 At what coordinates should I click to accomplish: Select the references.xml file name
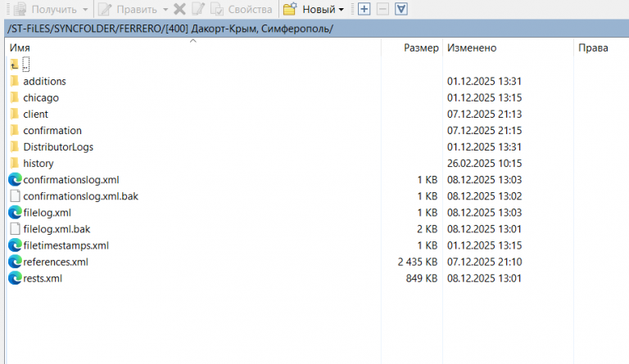[x=56, y=262]
